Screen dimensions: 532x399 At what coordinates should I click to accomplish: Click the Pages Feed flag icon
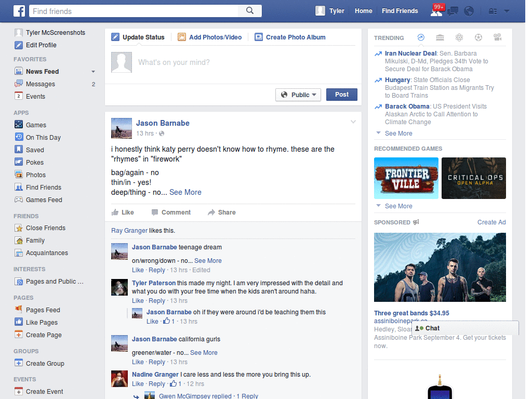coord(19,310)
